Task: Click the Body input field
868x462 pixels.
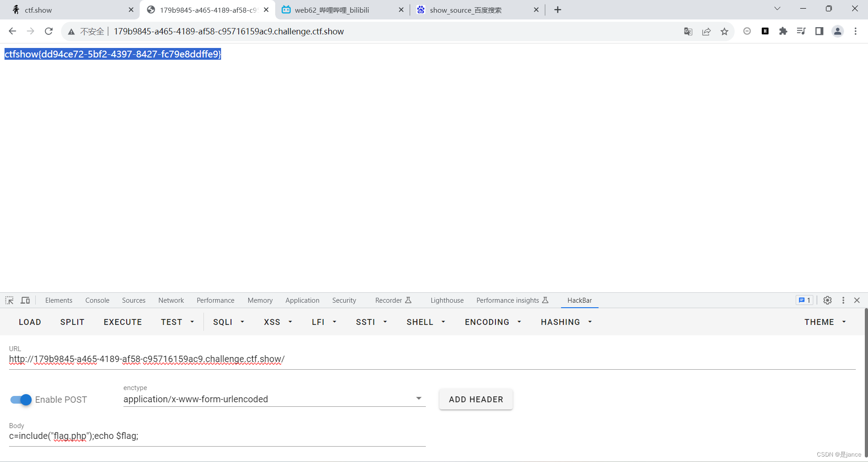Action: (x=217, y=436)
